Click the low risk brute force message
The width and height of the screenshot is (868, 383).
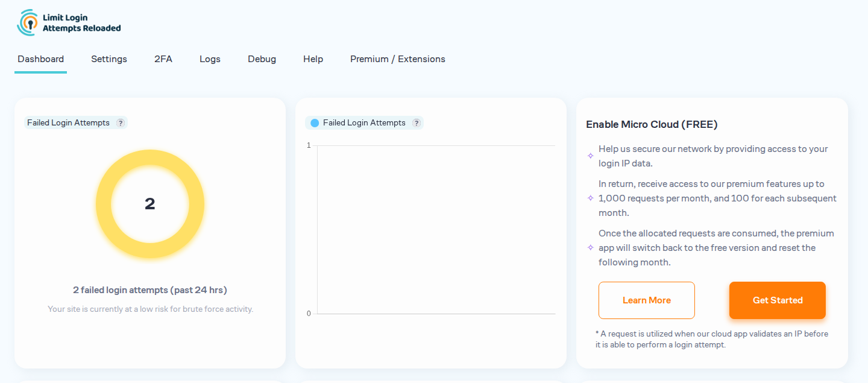click(150, 309)
